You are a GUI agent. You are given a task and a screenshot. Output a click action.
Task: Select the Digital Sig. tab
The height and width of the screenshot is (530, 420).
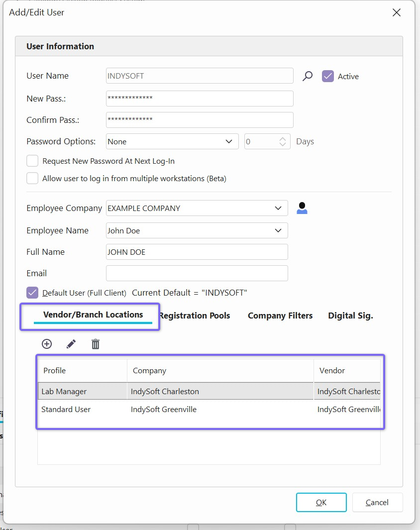pyautogui.click(x=350, y=316)
